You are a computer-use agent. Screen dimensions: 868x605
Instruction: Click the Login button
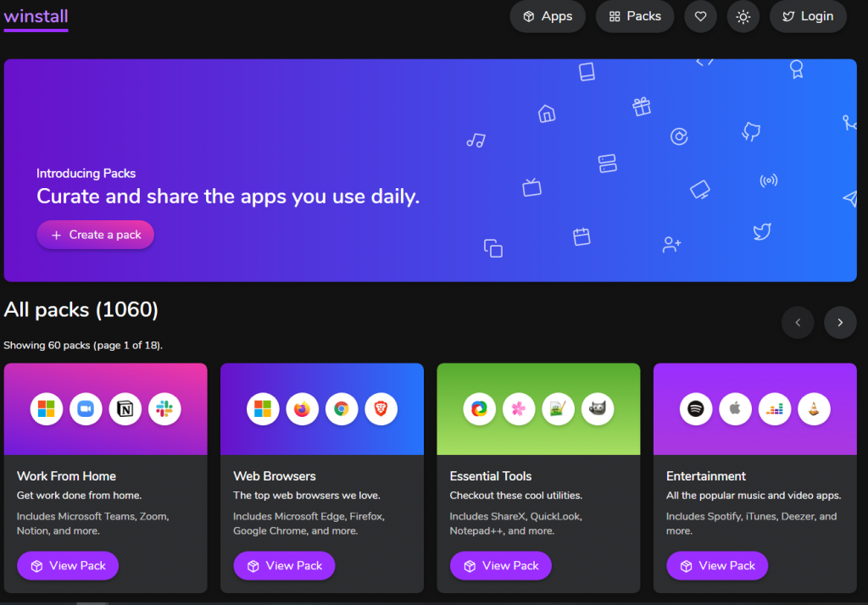tap(808, 17)
